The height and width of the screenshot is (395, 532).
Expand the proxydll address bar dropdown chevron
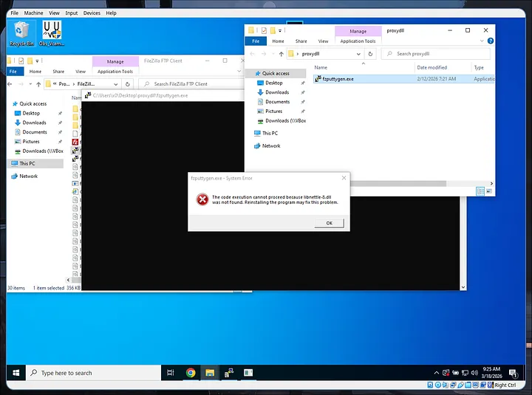pos(358,54)
